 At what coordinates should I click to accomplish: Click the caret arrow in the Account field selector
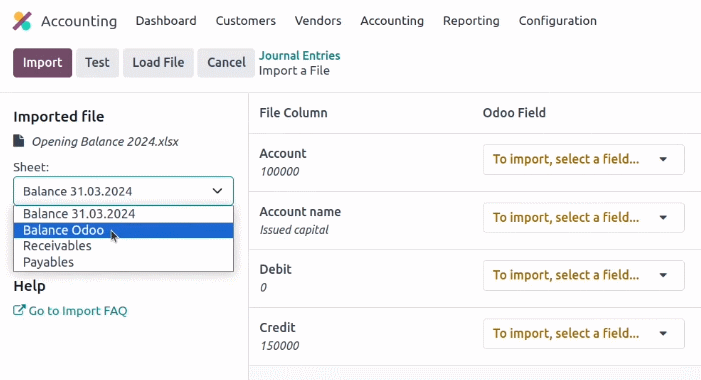(x=663, y=159)
